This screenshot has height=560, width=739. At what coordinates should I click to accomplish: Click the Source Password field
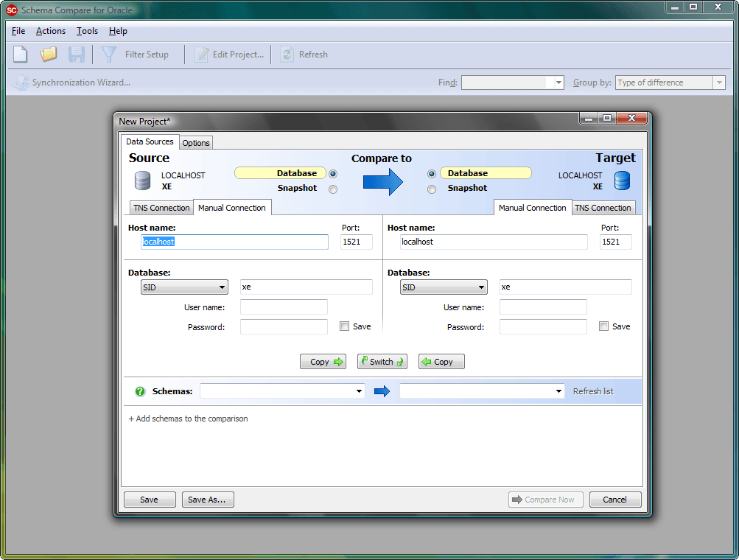(x=284, y=326)
